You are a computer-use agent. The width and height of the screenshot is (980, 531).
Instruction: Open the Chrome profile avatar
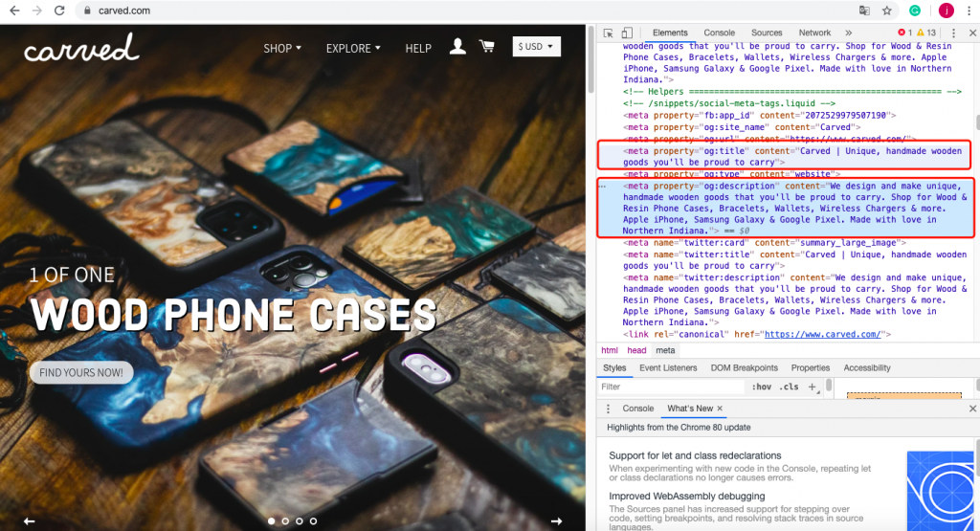947,11
